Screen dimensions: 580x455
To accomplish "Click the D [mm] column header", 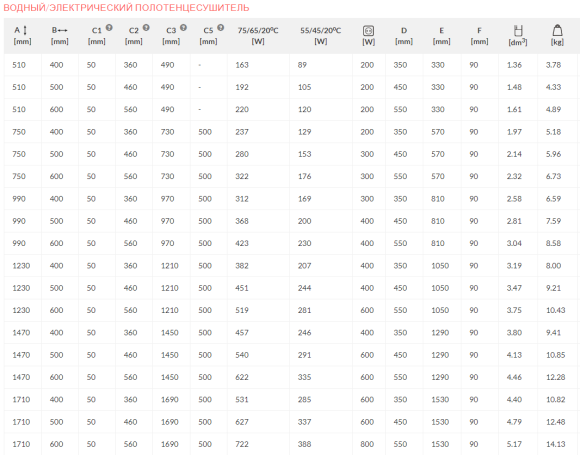I will tap(404, 36).
